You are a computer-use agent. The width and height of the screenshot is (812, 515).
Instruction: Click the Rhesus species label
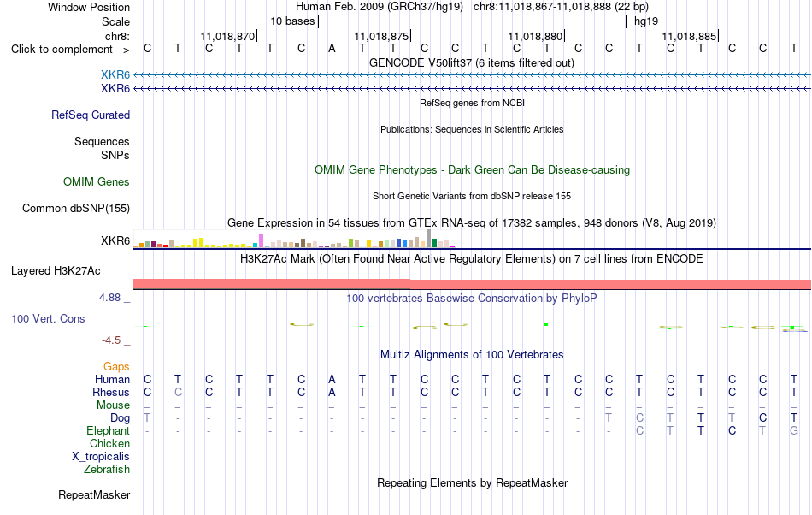click(x=111, y=392)
